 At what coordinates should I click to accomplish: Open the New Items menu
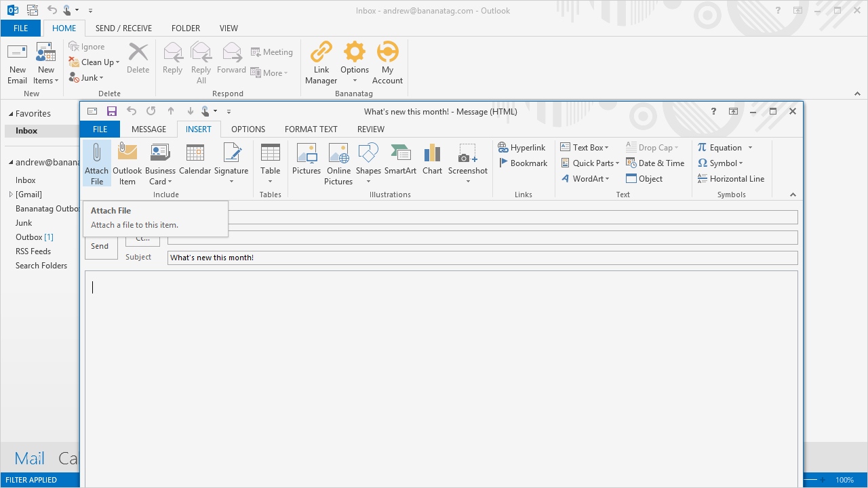pos(46,64)
